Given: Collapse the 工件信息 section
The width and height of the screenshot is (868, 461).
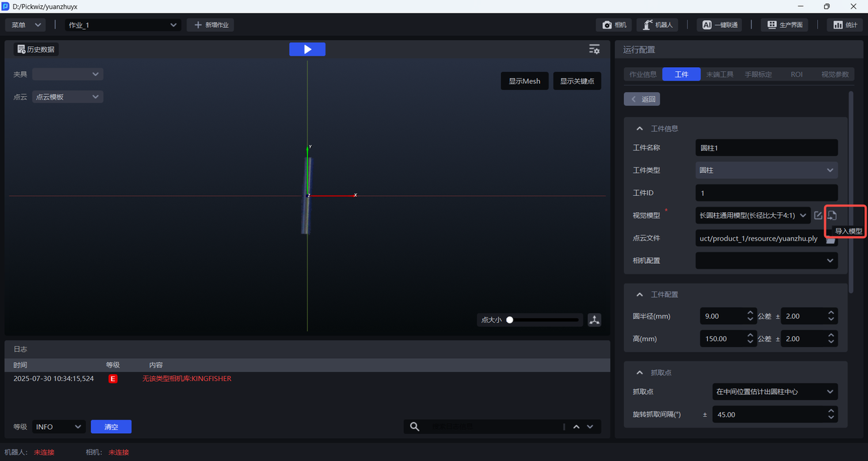Looking at the screenshot, I should click(x=639, y=129).
